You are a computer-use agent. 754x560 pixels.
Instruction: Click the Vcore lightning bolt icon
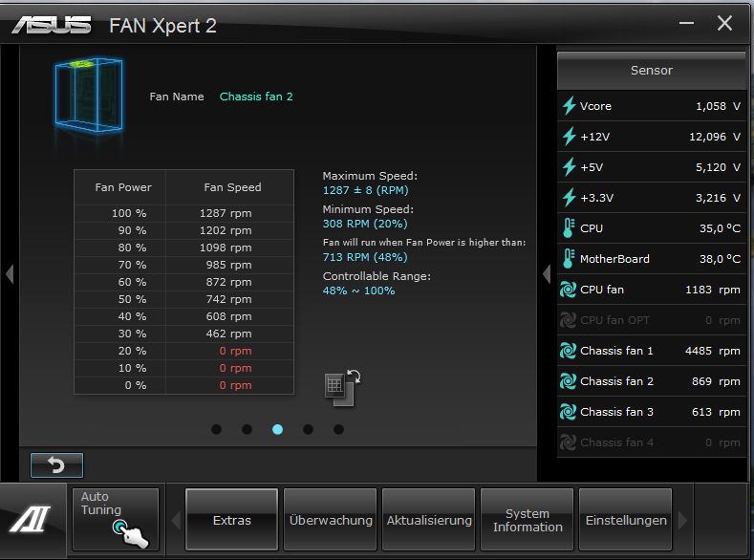point(569,106)
